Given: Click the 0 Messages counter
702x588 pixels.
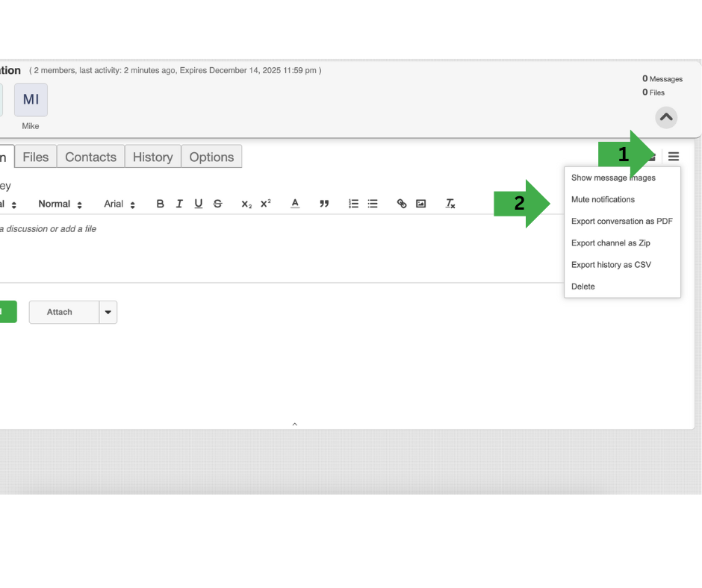Looking at the screenshot, I should pyautogui.click(x=662, y=79).
